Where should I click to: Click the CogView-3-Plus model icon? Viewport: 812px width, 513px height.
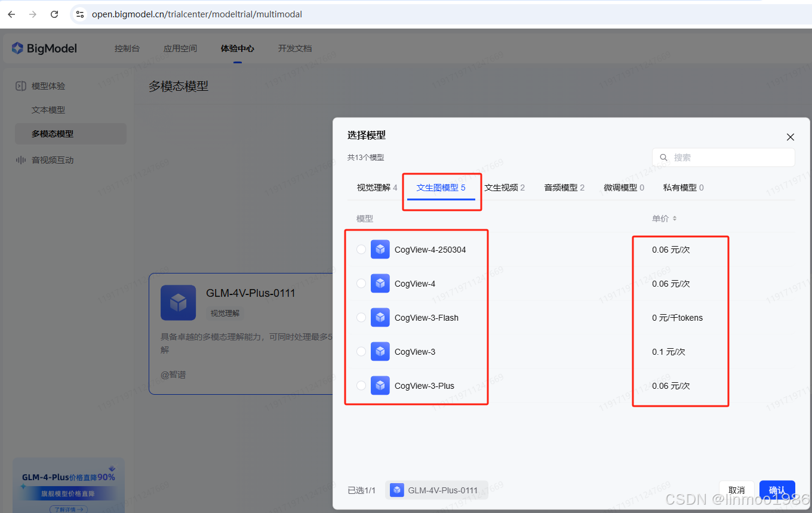pos(380,386)
